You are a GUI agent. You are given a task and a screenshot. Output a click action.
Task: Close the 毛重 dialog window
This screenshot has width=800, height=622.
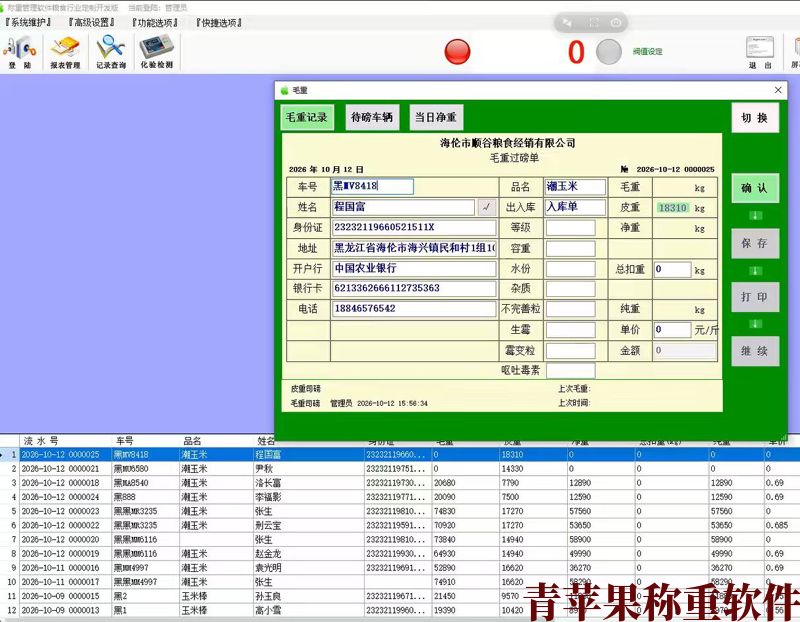(778, 90)
